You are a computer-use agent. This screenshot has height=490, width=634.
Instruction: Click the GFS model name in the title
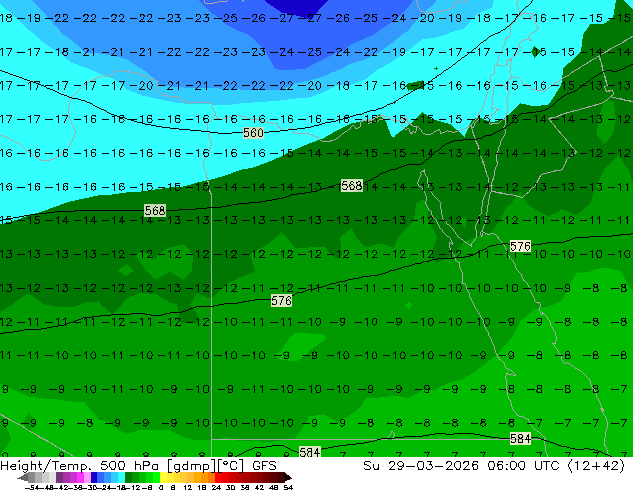coord(264,466)
